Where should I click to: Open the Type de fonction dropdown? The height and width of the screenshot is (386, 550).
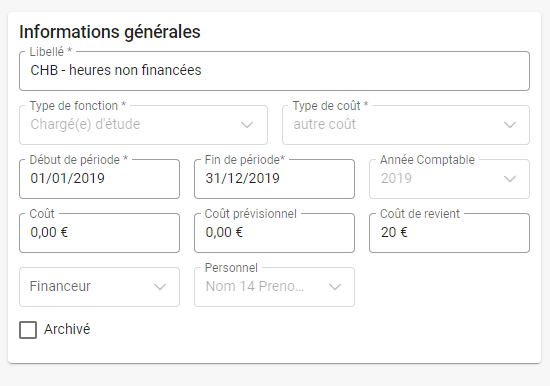tap(143, 125)
